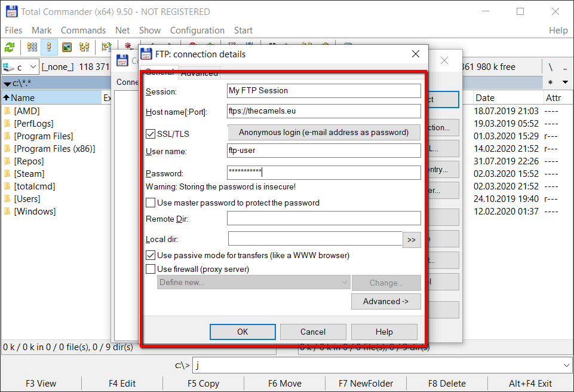Open the [Program Files] folder icon
This screenshot has height=392, width=574.
[x=7, y=136]
